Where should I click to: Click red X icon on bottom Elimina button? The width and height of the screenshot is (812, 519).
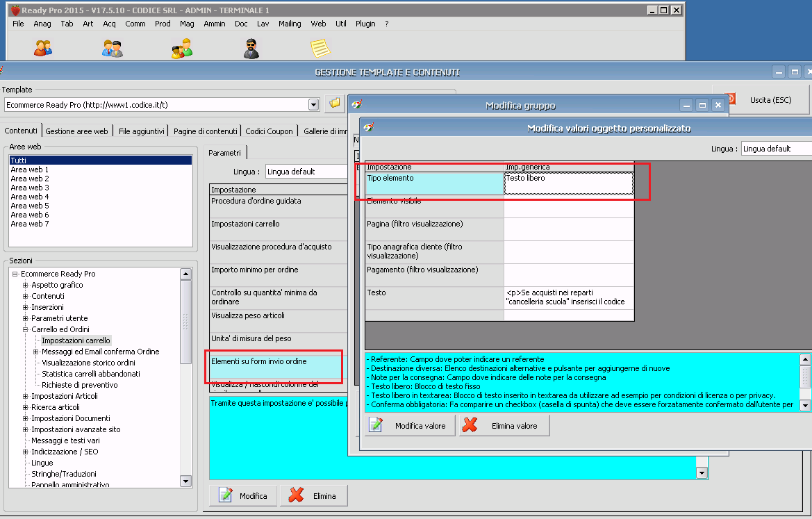point(296,495)
